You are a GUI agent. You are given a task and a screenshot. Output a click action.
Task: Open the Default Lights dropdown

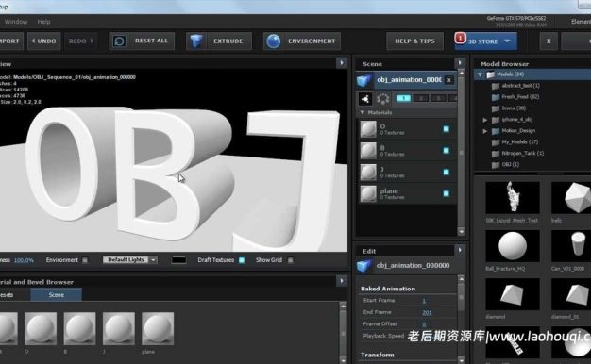pyautogui.click(x=130, y=260)
